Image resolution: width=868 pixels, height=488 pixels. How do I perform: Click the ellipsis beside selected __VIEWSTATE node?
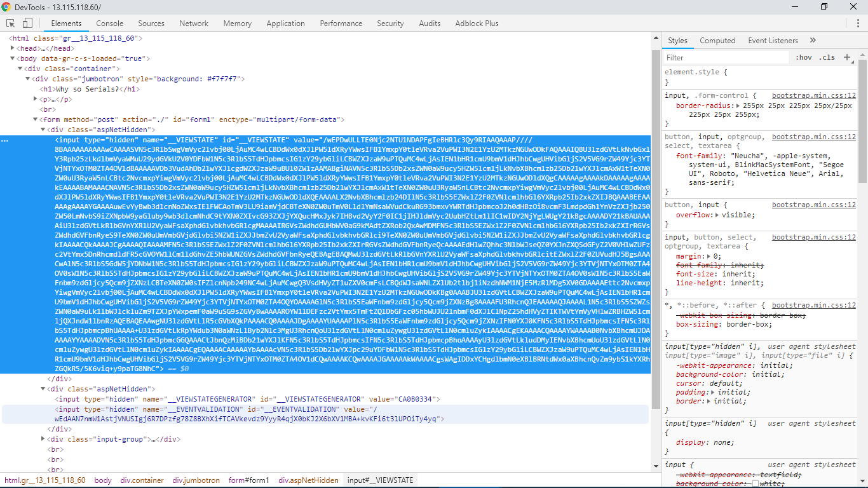pos(6,140)
